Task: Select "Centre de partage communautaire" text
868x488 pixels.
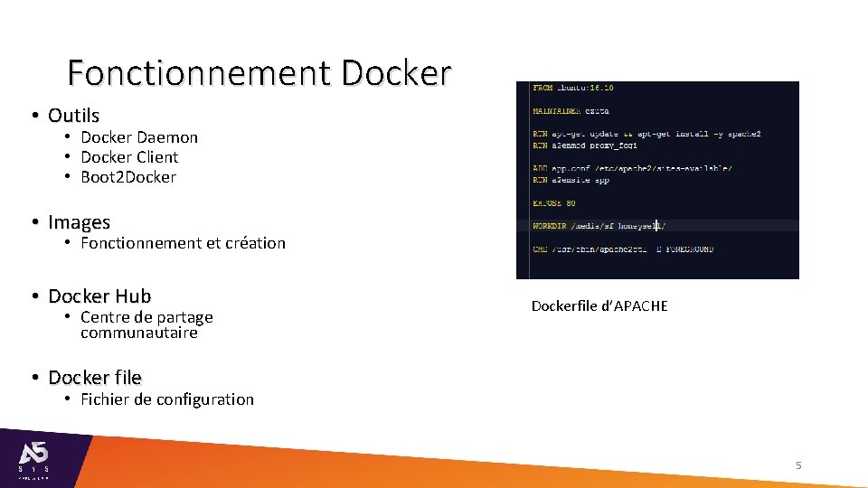Action: coord(146,324)
